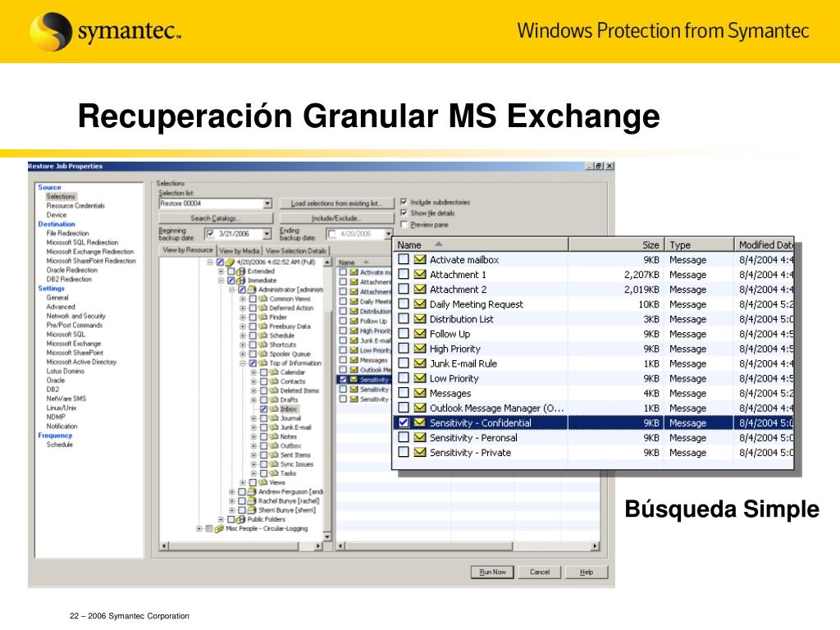840x630 pixels.
Task: Check the Distribution List message checkbox
Action: click(404, 319)
